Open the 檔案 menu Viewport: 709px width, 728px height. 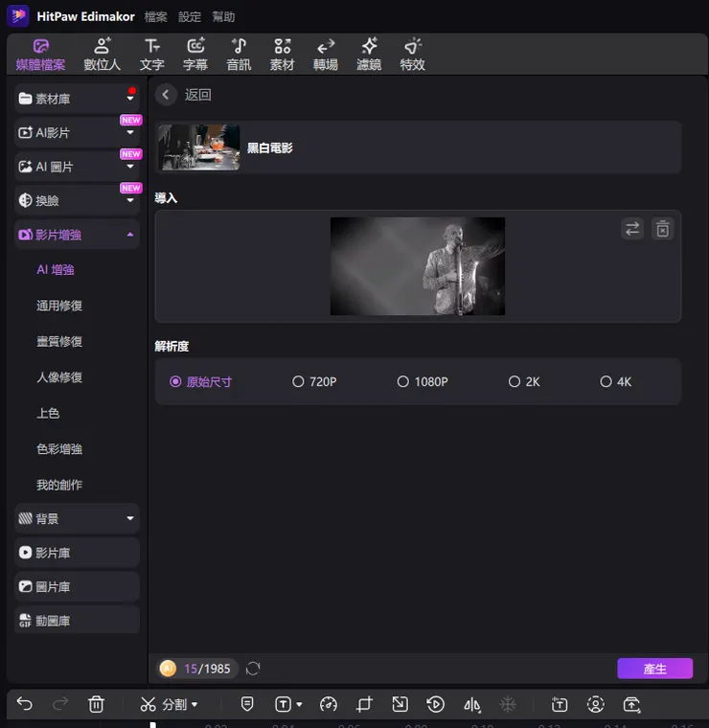[155, 17]
